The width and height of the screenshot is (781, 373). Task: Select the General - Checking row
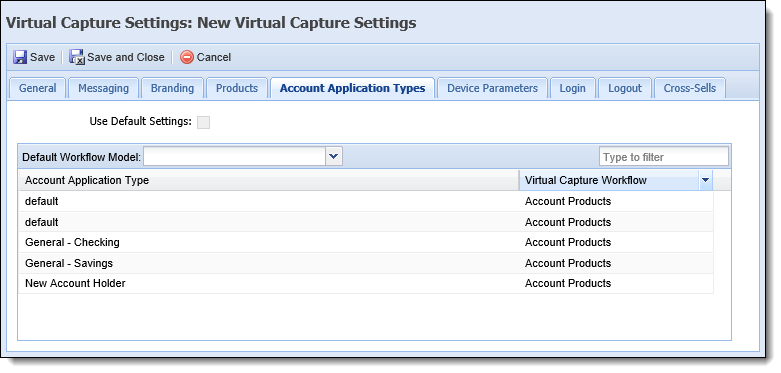click(x=366, y=243)
